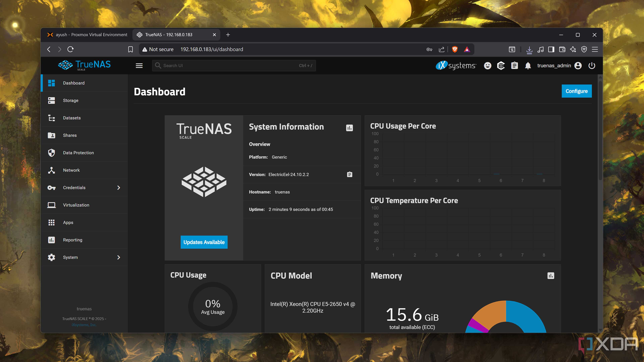
Task: Toggle the browser sidebar panel
Action: [551, 49]
